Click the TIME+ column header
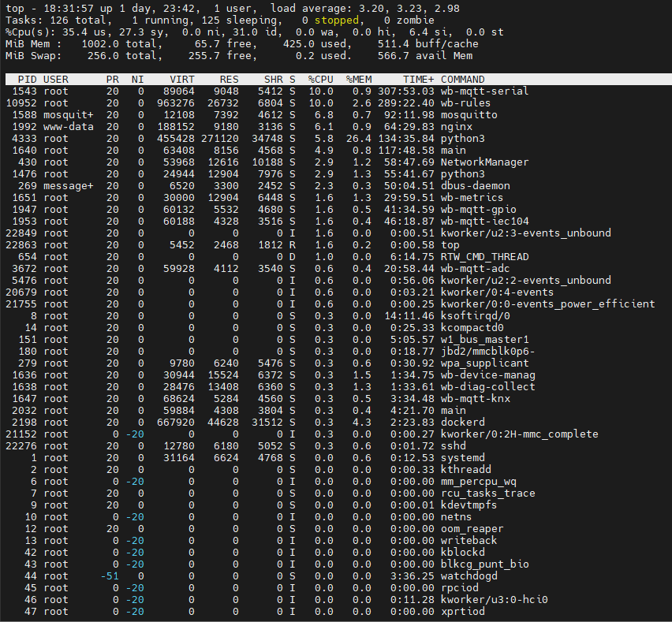The image size is (672, 622). (x=418, y=80)
